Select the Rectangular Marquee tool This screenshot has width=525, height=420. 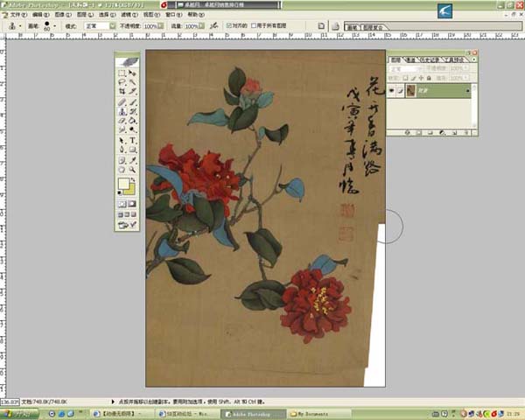(122, 73)
